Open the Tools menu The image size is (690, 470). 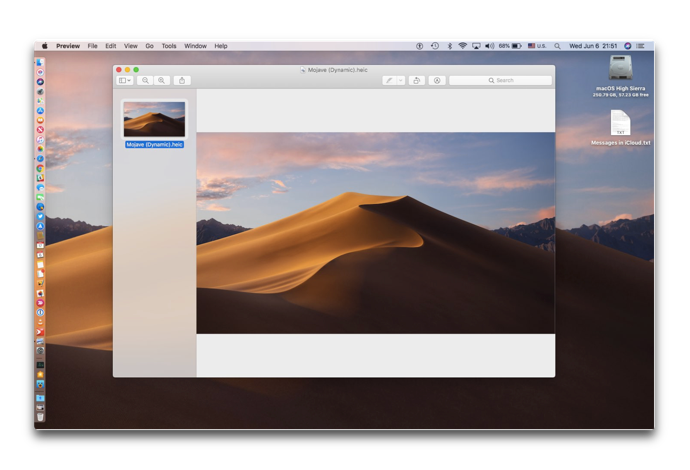(169, 46)
